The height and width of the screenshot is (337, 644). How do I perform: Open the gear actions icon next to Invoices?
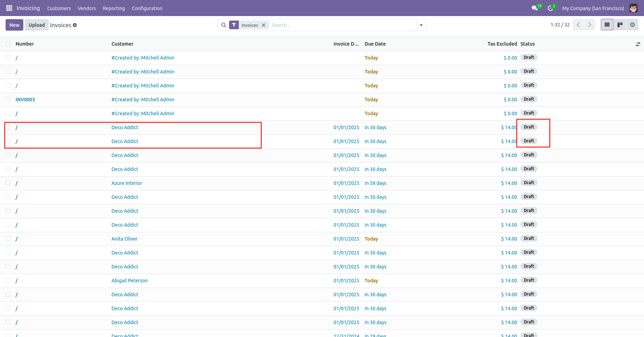[75, 25]
